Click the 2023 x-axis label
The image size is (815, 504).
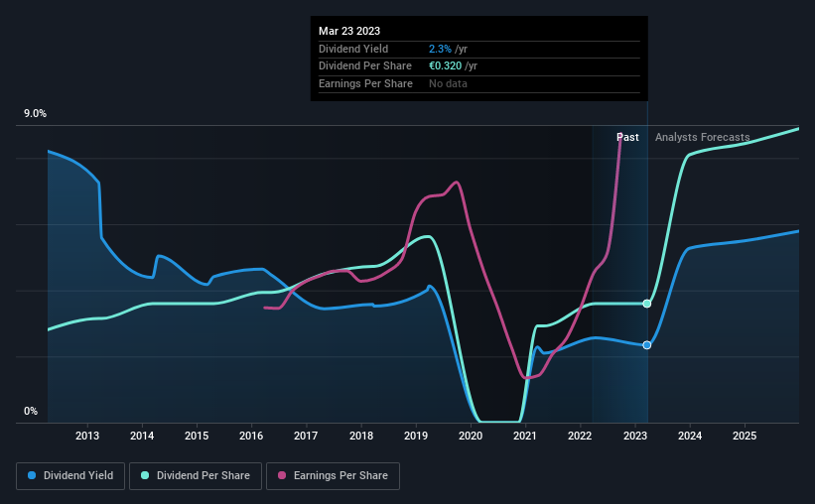635,436
